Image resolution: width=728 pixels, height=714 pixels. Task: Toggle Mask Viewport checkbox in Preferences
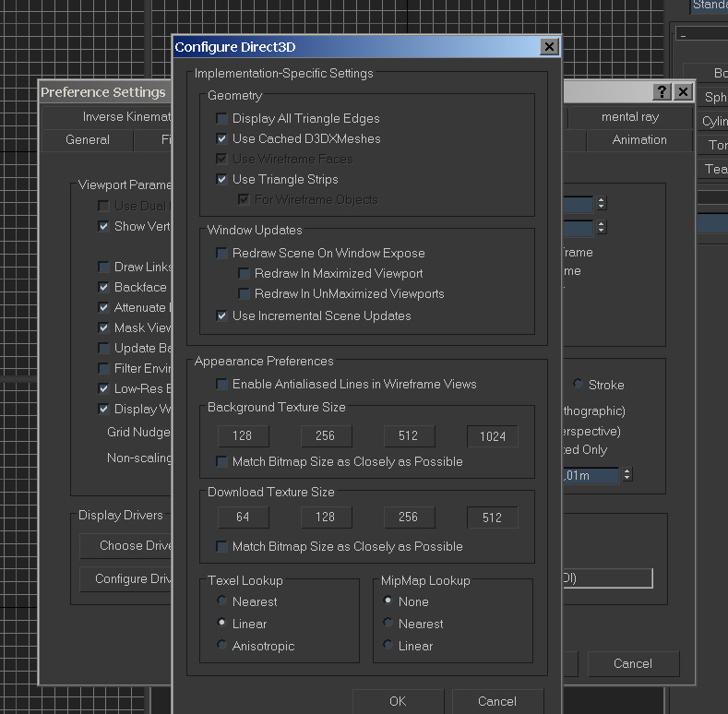103,327
